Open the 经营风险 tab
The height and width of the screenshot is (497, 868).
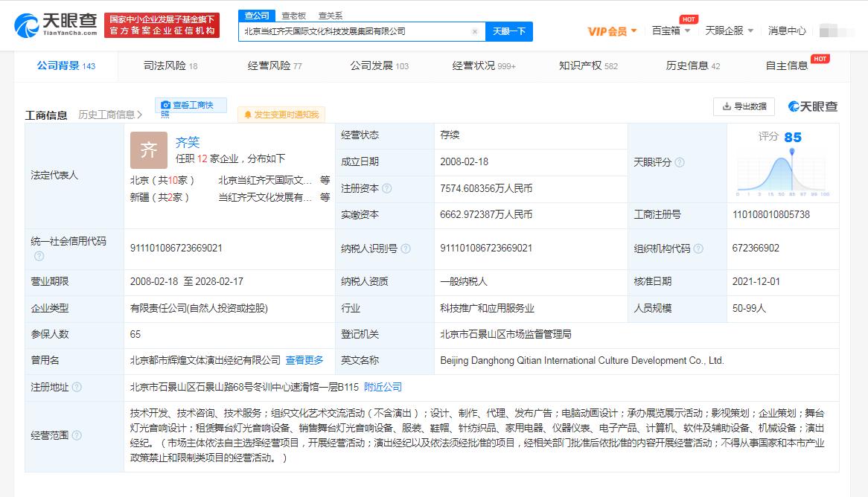coord(275,66)
